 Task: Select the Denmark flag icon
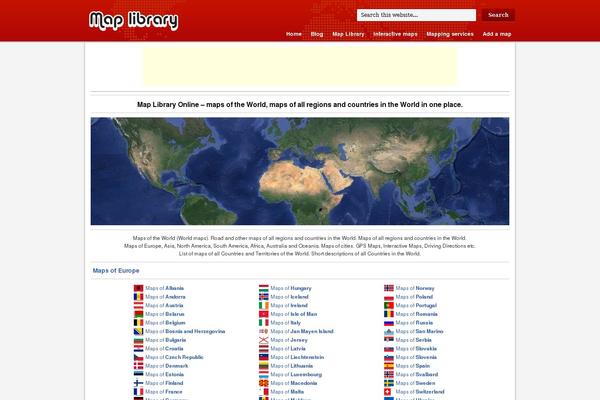138,366
